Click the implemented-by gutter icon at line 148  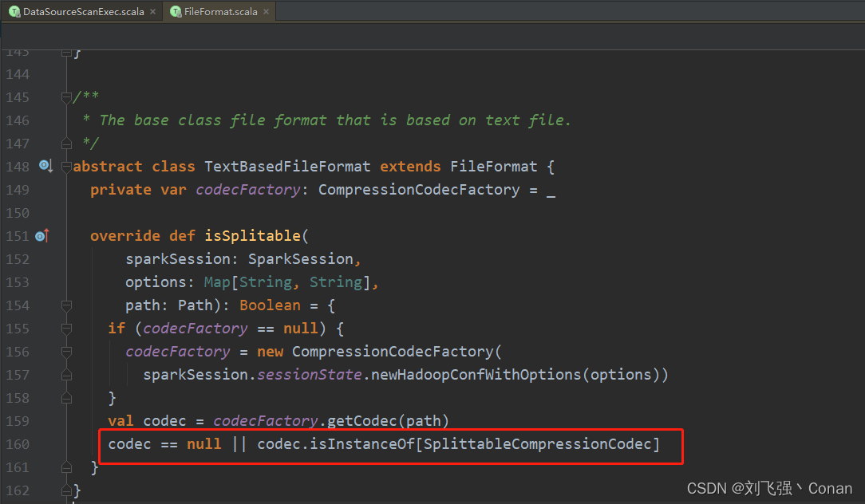coord(45,165)
